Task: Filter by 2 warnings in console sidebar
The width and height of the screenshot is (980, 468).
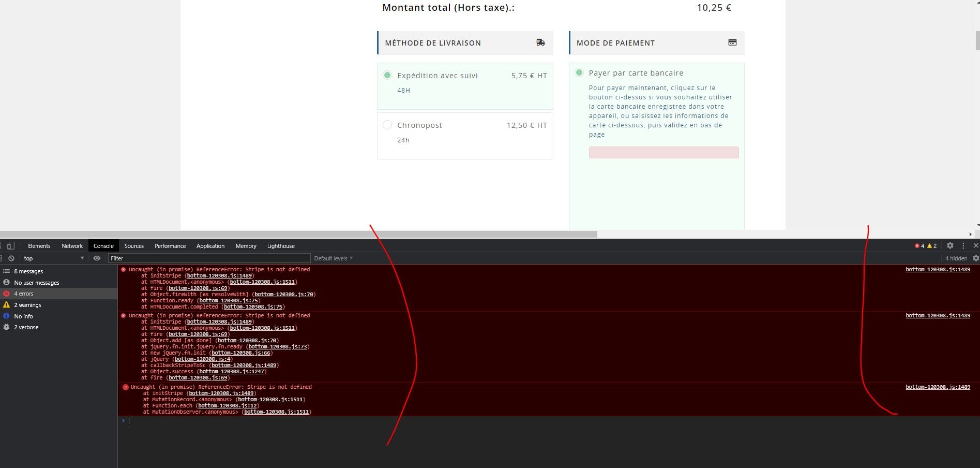Action: point(58,305)
